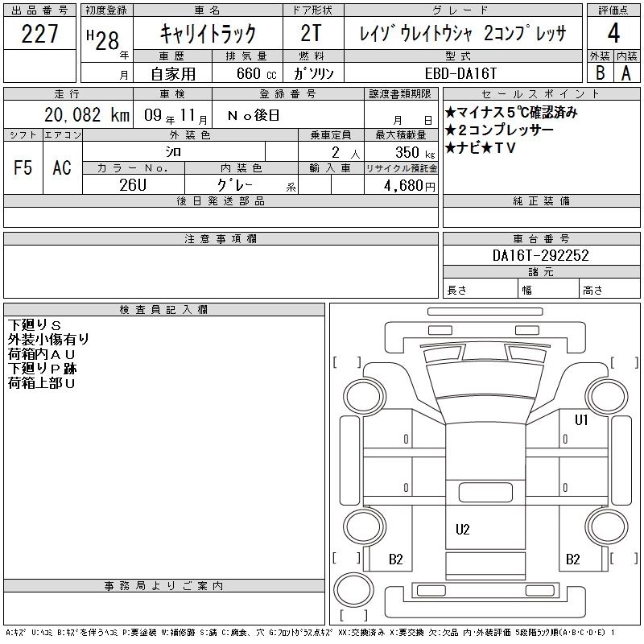This screenshot has height=644, width=644.
Task: Select the registration number Ｎｏ後日
Action: click(254, 115)
